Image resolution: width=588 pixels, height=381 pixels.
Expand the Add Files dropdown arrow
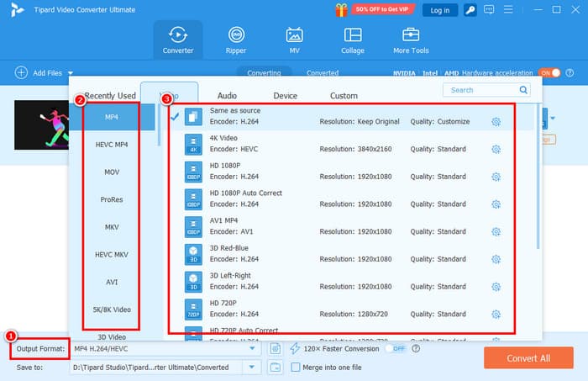(x=71, y=73)
